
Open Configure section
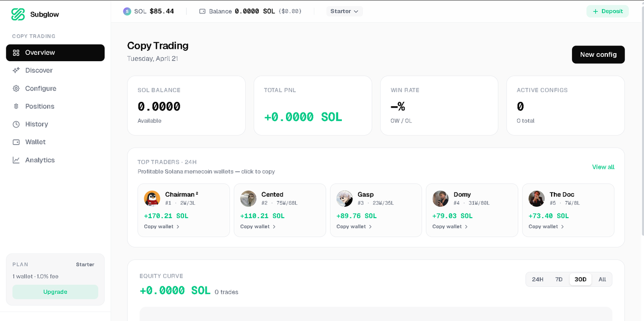(55, 88)
